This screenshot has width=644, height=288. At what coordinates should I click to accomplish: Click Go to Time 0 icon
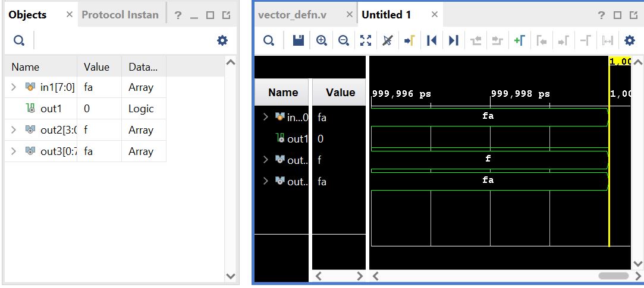[432, 40]
